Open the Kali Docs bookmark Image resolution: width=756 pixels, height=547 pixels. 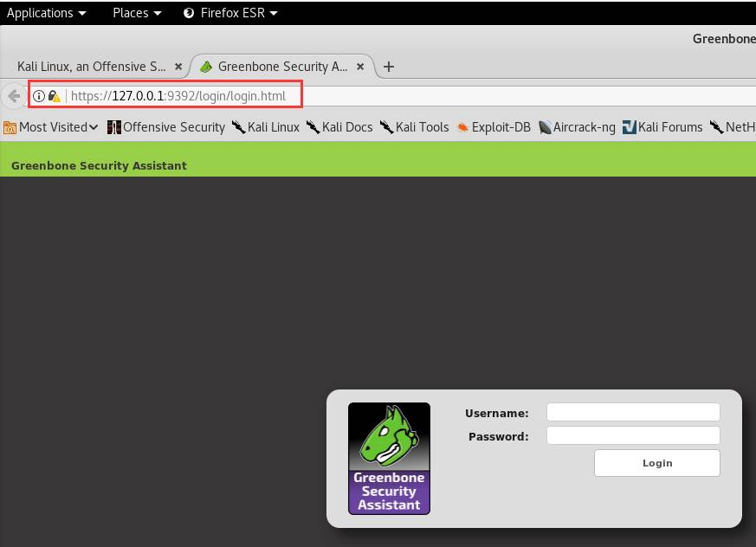pyautogui.click(x=339, y=127)
